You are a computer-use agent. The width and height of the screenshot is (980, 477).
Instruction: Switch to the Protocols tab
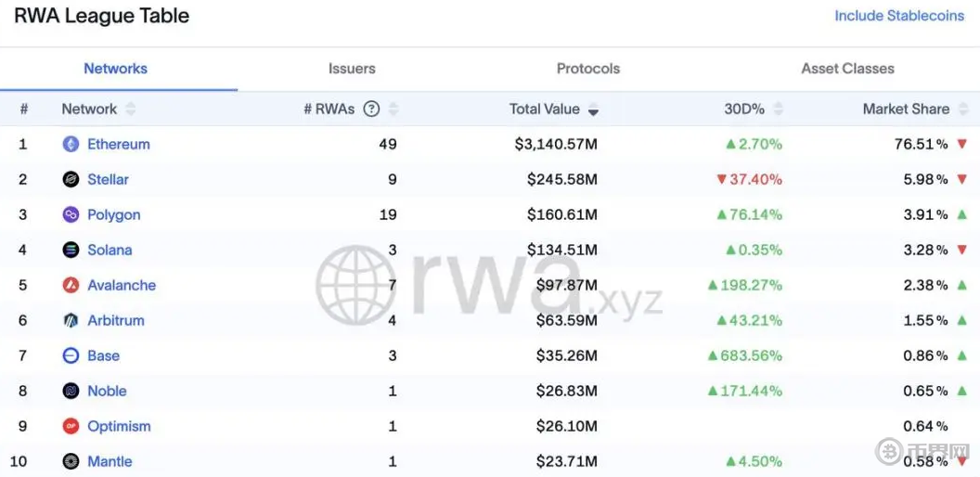587,69
